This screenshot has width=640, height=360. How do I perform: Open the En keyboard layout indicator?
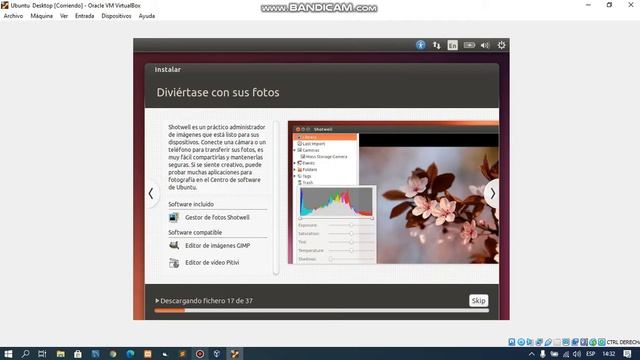coord(452,45)
